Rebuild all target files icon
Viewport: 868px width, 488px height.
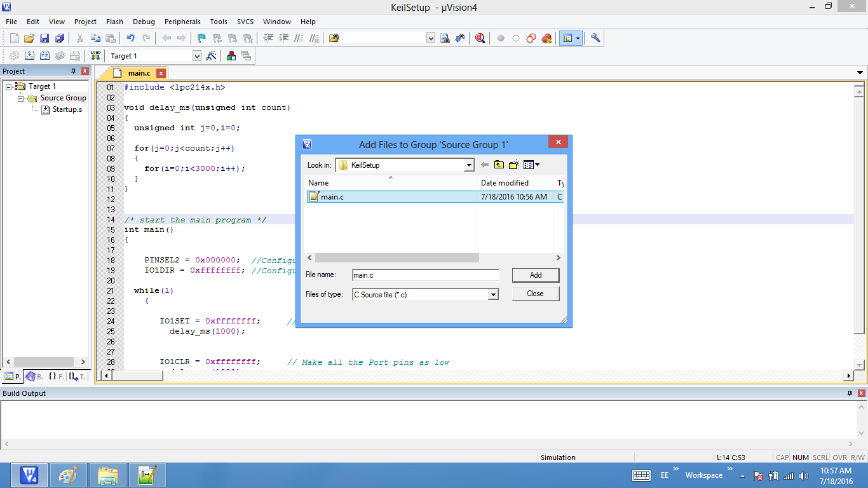pyautogui.click(x=44, y=56)
